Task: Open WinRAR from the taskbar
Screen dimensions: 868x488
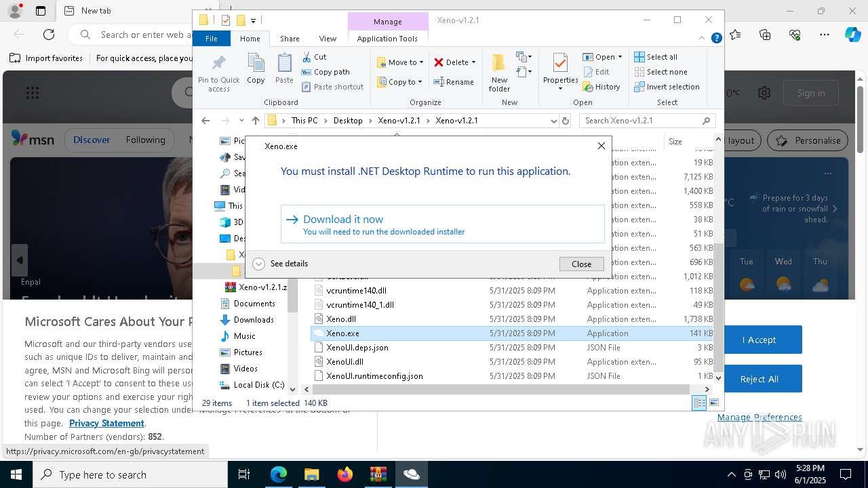Action: pos(378,474)
